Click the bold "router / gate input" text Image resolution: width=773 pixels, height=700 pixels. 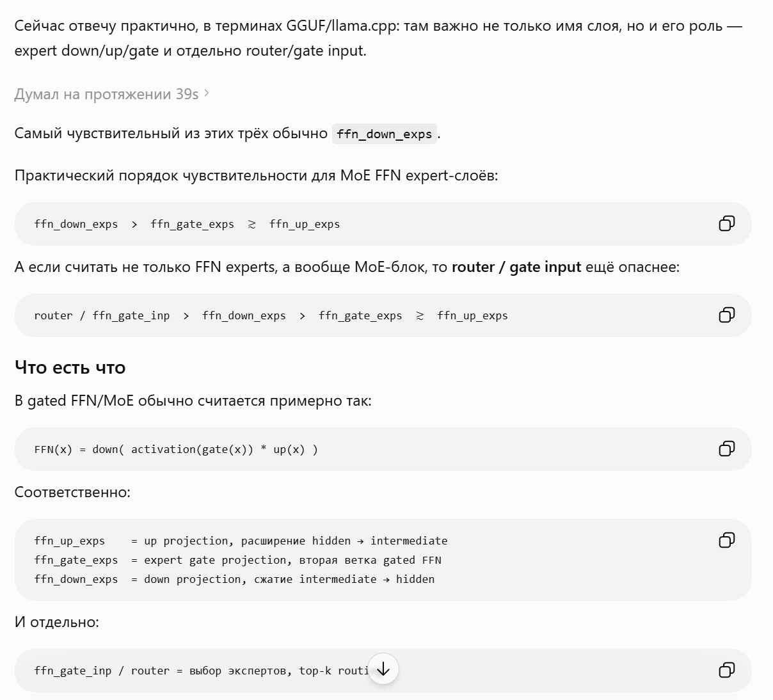point(516,267)
